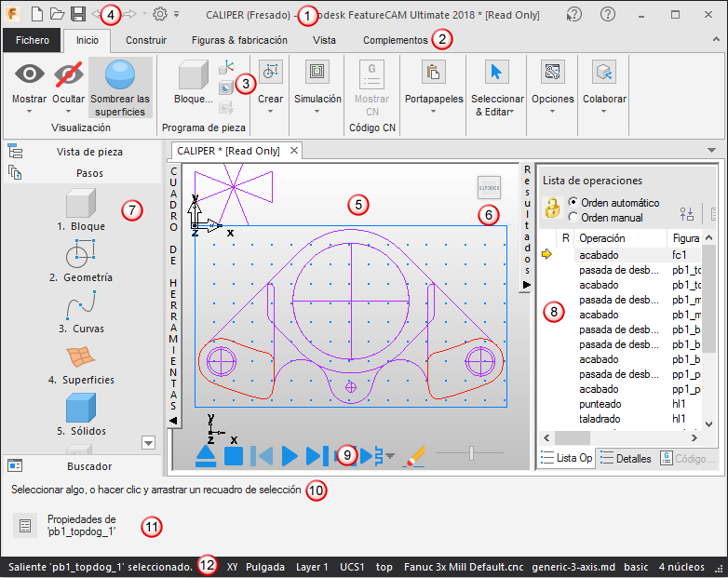Open the Ocultar dropdown arrow
The image size is (728, 578).
point(68,112)
